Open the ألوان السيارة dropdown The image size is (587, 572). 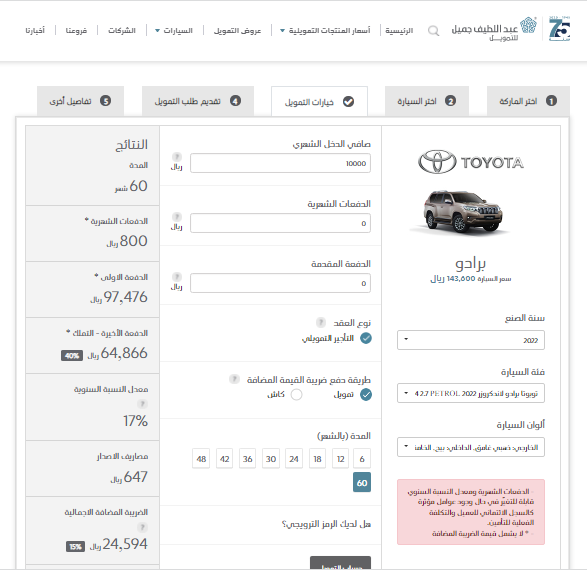[471, 447]
